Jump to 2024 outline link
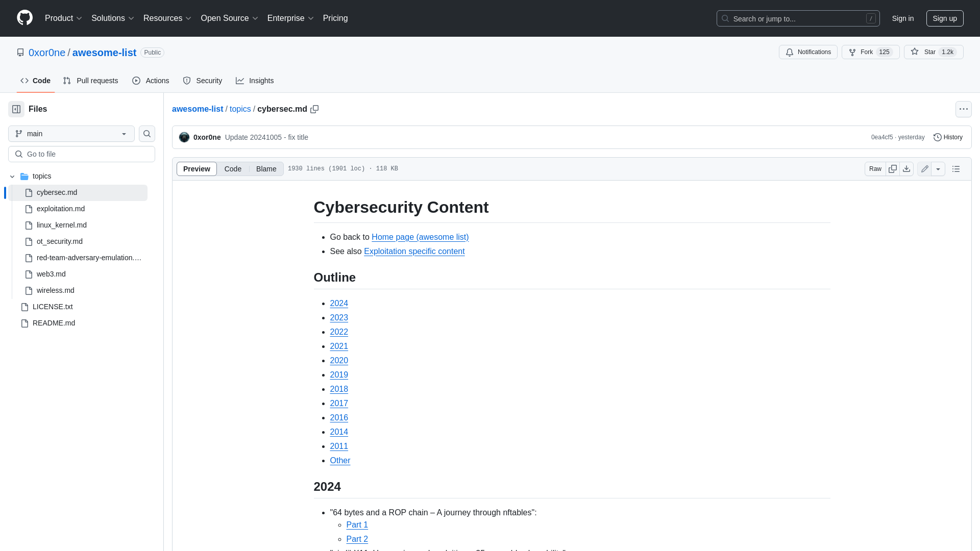Viewport: 980px width, 551px height. (x=339, y=304)
